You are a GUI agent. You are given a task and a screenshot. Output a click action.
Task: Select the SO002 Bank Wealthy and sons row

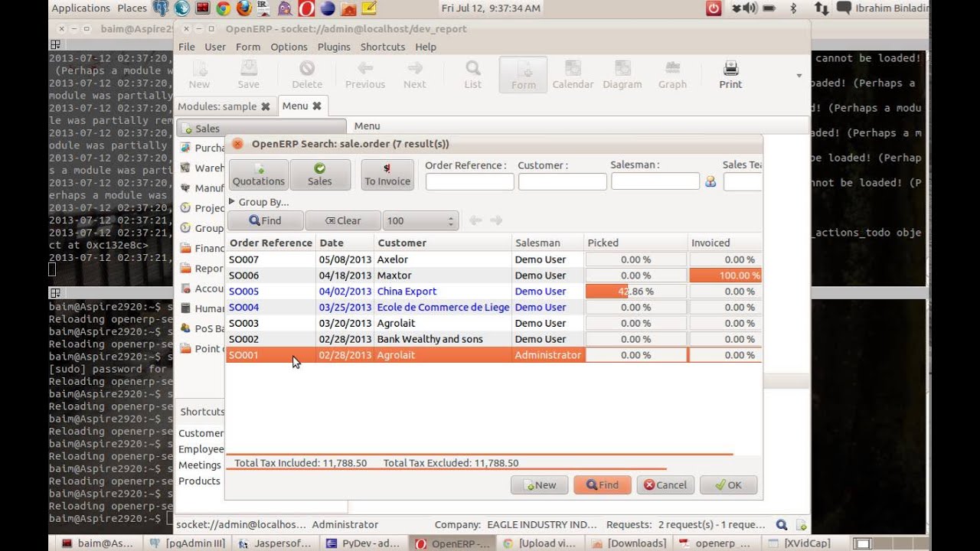point(494,339)
